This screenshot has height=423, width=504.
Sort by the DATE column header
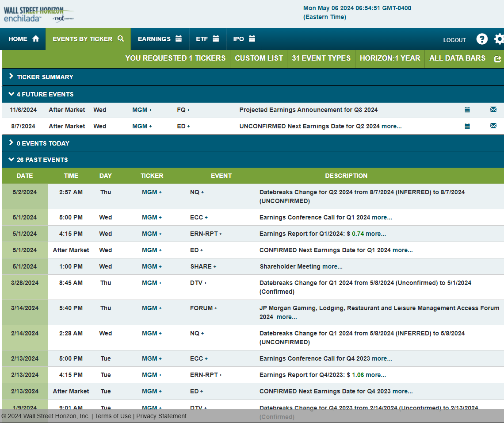pos(25,176)
